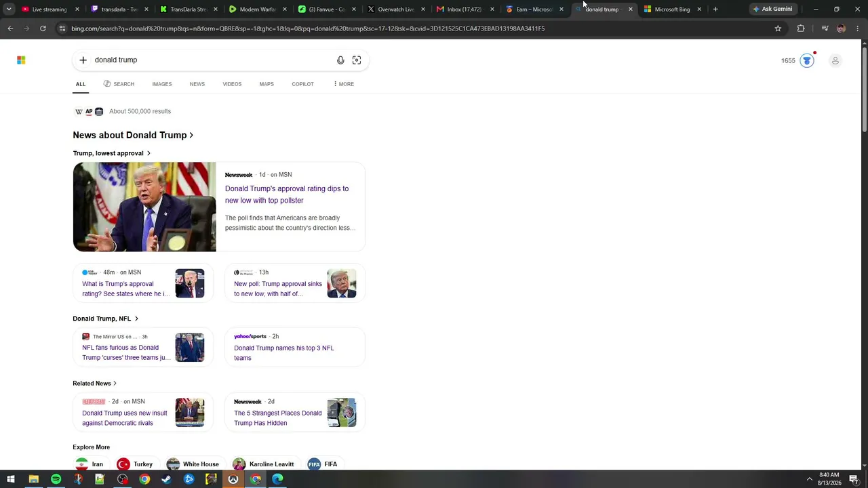Screen dimensions: 868x488
Task: Open the Windows Start menu
Action: (x=10, y=479)
